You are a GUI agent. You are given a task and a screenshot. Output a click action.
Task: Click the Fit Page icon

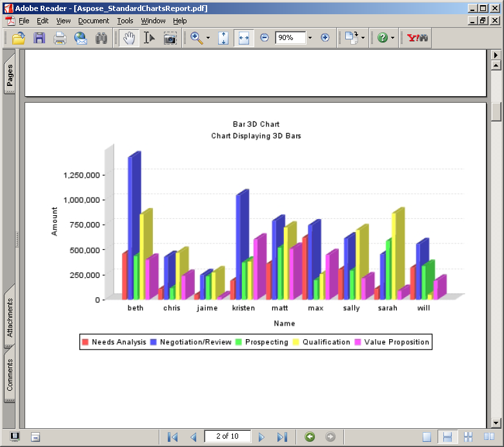(x=223, y=38)
